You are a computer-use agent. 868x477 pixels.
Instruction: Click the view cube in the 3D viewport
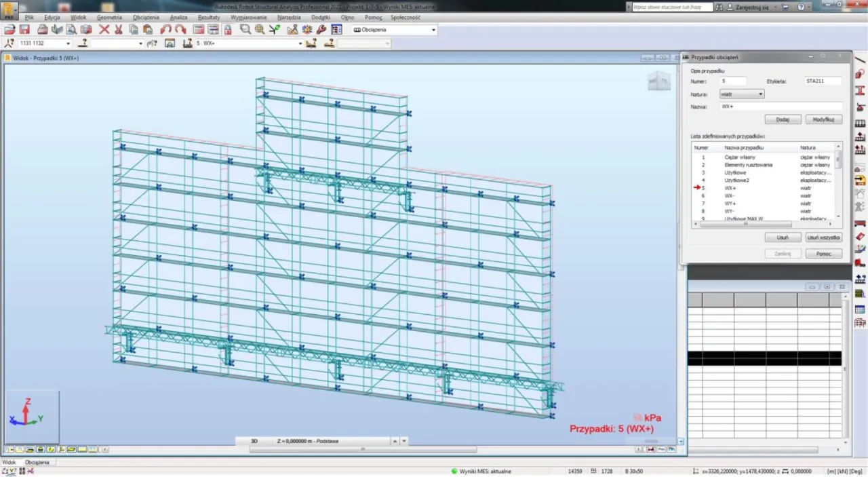pyautogui.click(x=658, y=81)
